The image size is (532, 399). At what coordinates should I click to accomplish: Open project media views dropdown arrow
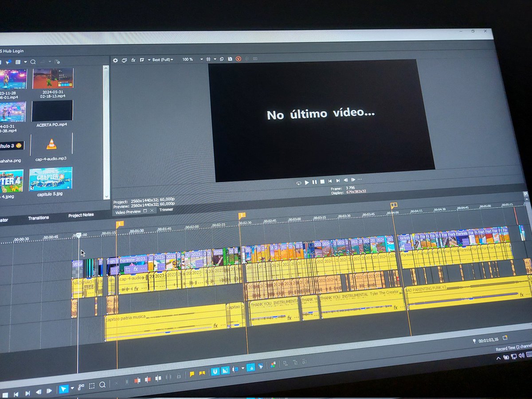(25, 62)
